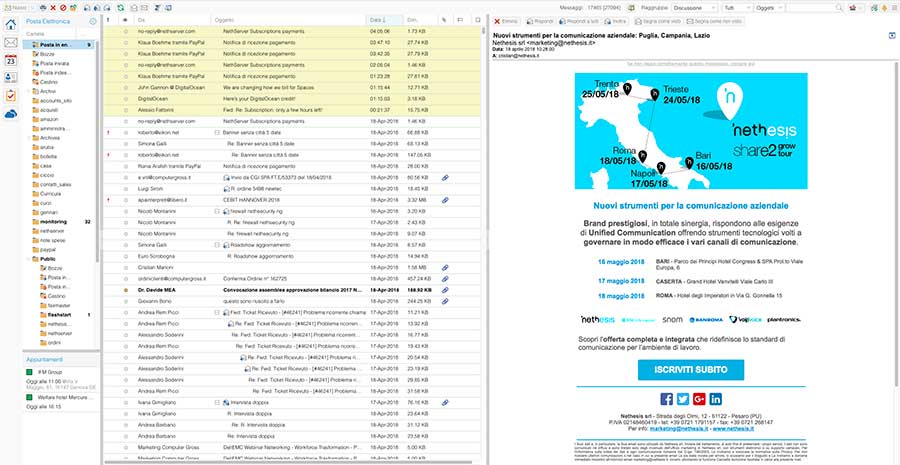Open the Calendar section showing 23
Viewport: 900px width, 465px height.
10,60
